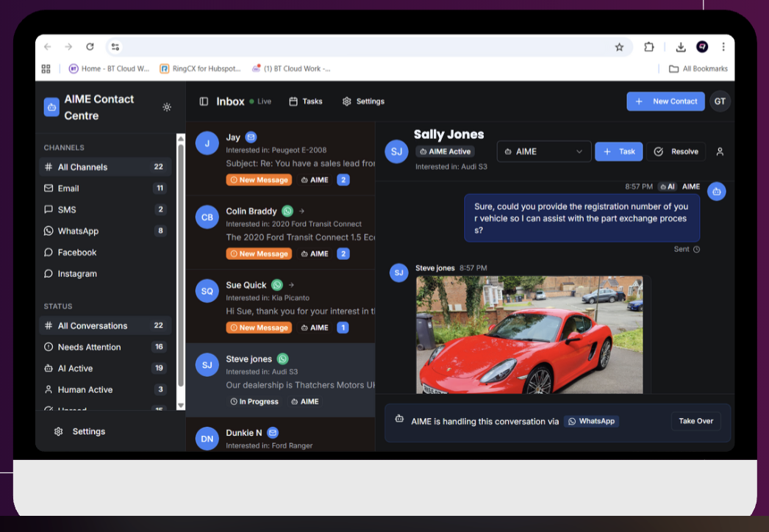The width and height of the screenshot is (769, 532).
Task: Click the New Contact button
Action: point(665,101)
